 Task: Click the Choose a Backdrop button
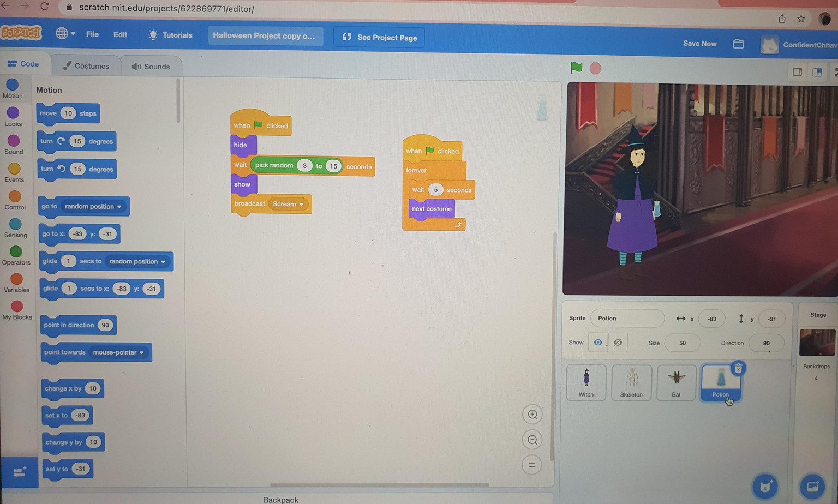tap(812, 487)
